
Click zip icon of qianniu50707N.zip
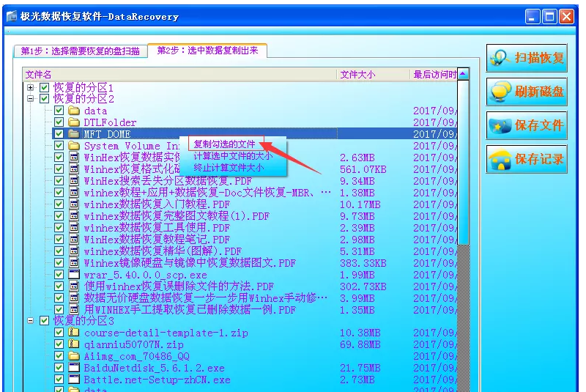[74, 344]
